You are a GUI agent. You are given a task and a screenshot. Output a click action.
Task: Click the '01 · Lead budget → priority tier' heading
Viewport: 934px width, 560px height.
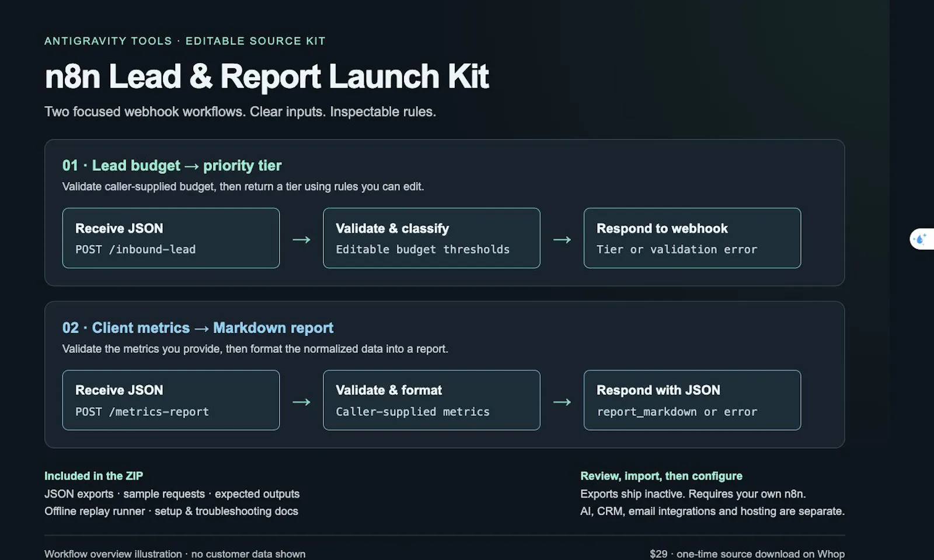point(172,166)
